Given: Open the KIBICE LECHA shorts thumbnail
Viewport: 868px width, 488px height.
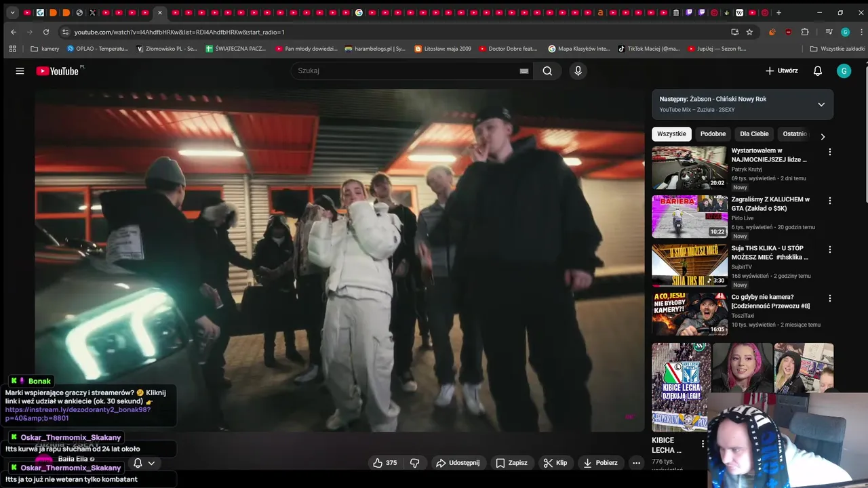Looking at the screenshot, I should coord(681,387).
